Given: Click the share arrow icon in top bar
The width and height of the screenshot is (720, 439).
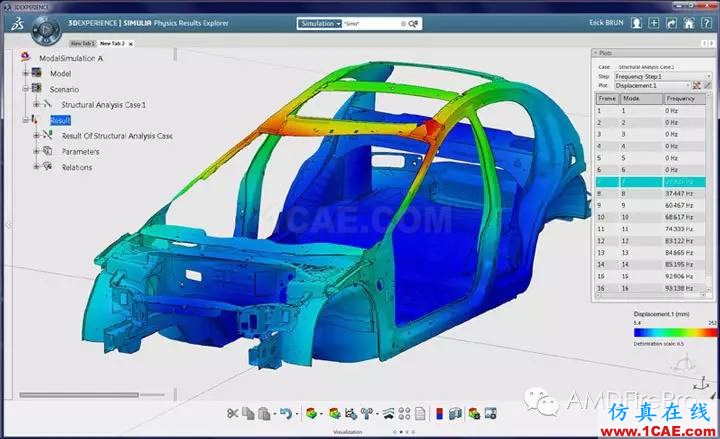Looking at the screenshot, I should (x=671, y=23).
